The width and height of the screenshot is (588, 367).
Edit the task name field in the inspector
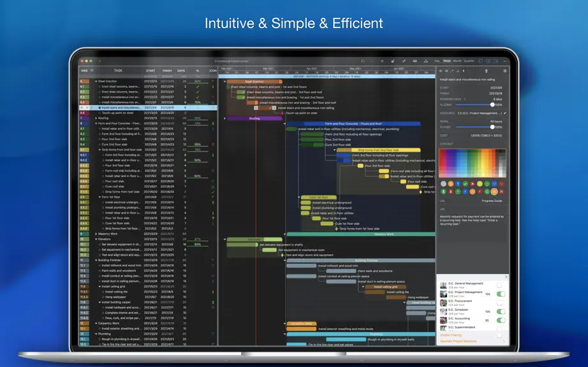(x=467, y=80)
